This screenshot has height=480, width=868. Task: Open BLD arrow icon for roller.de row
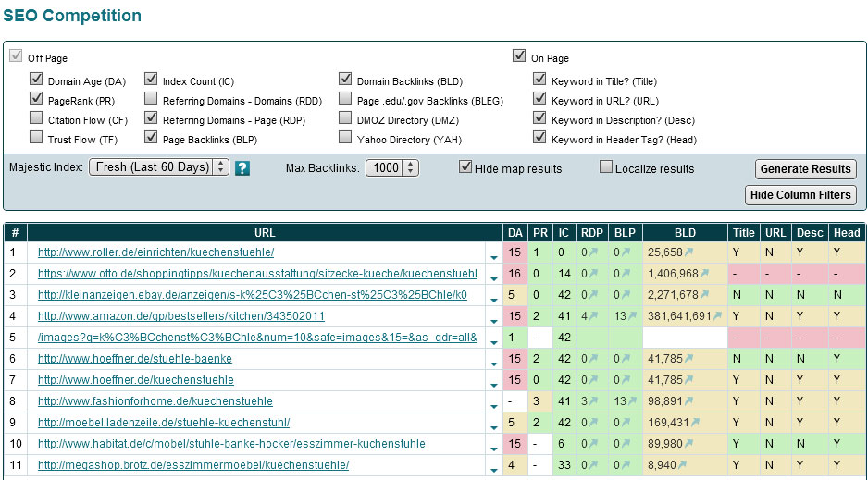[688, 252]
